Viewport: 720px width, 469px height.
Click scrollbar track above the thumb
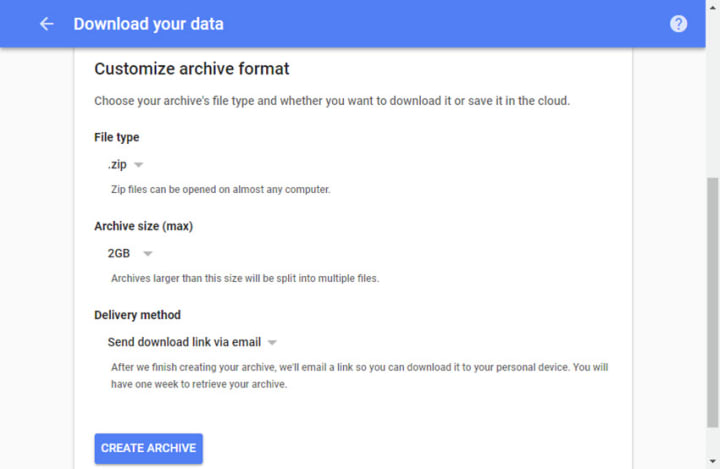click(x=711, y=110)
